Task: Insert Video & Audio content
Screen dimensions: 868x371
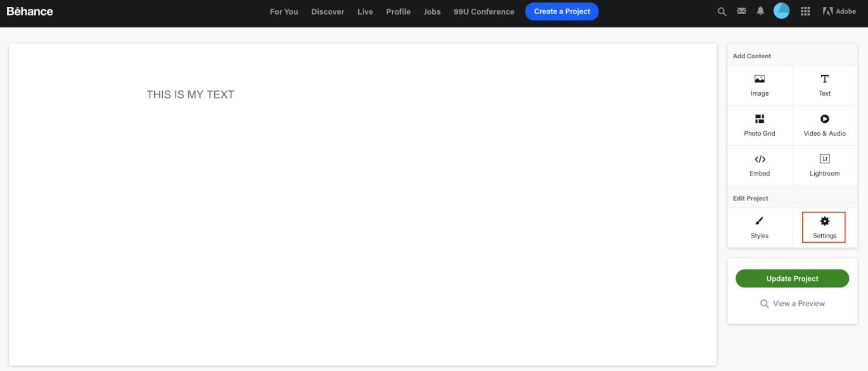Action: click(x=824, y=125)
